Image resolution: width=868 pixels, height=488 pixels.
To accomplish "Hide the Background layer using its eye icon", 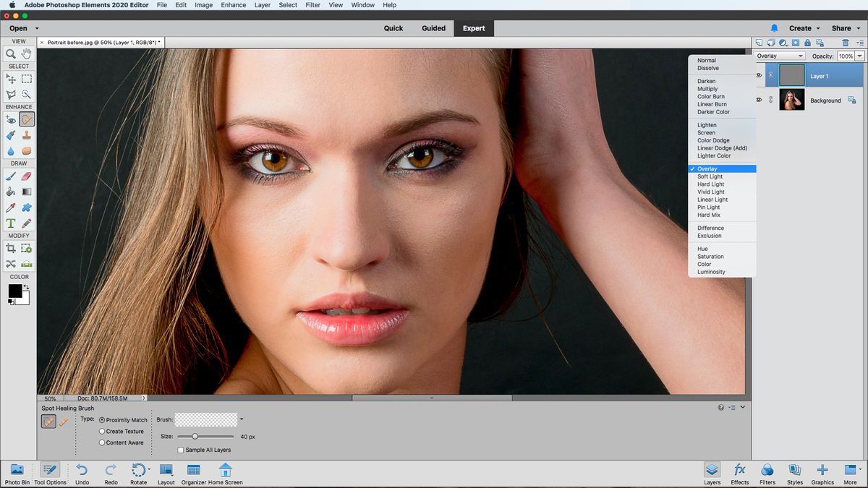I will tap(759, 100).
